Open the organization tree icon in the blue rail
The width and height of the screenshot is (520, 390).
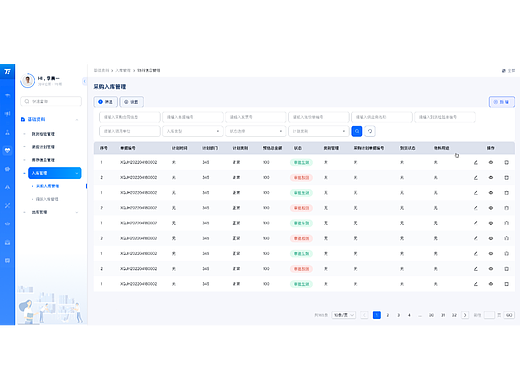(7, 132)
